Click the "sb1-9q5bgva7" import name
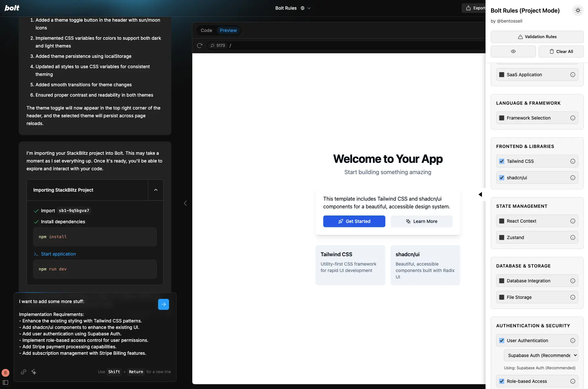Screen dimensions: 588x389 point(74,211)
